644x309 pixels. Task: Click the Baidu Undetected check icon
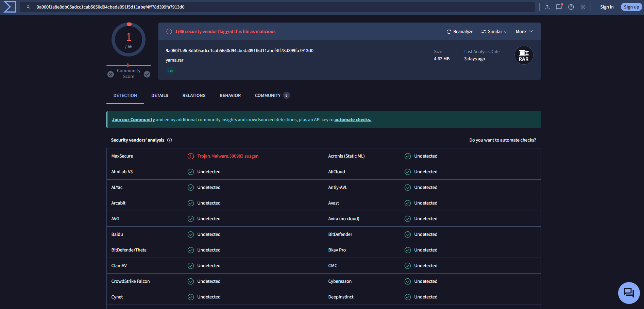point(191,234)
